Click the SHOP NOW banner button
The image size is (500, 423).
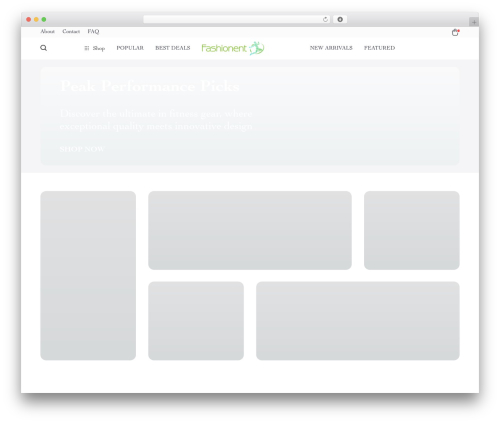tap(82, 149)
